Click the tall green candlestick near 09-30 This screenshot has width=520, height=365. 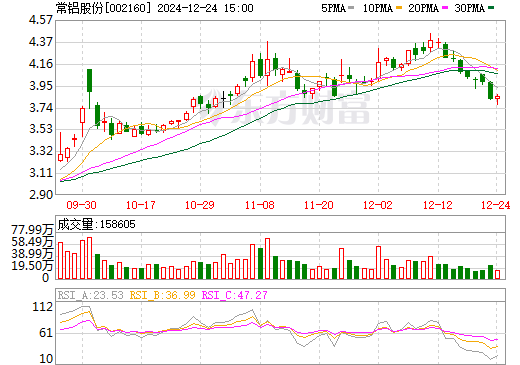89,88
